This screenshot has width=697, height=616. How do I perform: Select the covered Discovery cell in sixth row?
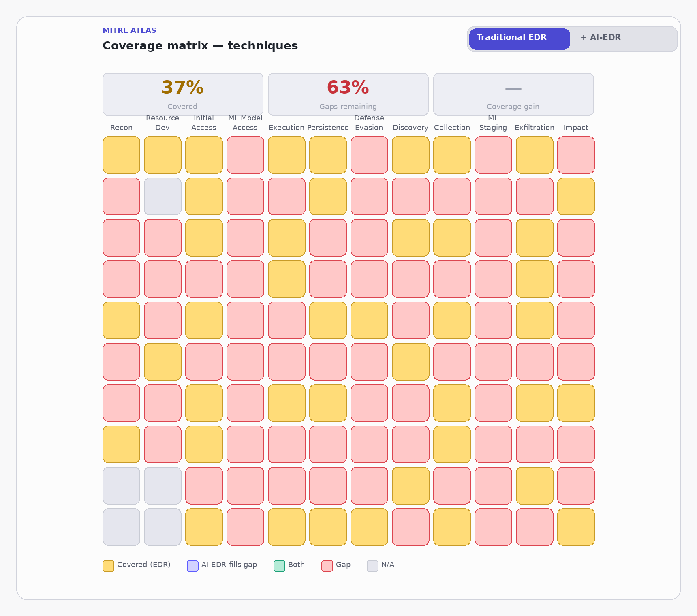pos(411,362)
